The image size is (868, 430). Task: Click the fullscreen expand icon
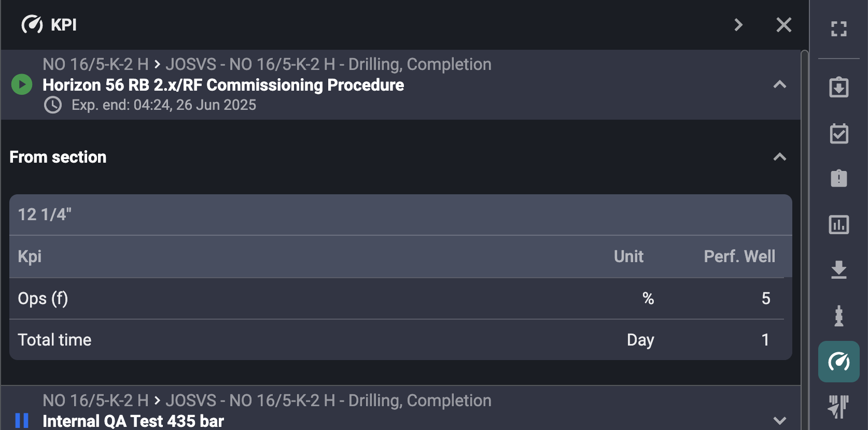point(838,28)
